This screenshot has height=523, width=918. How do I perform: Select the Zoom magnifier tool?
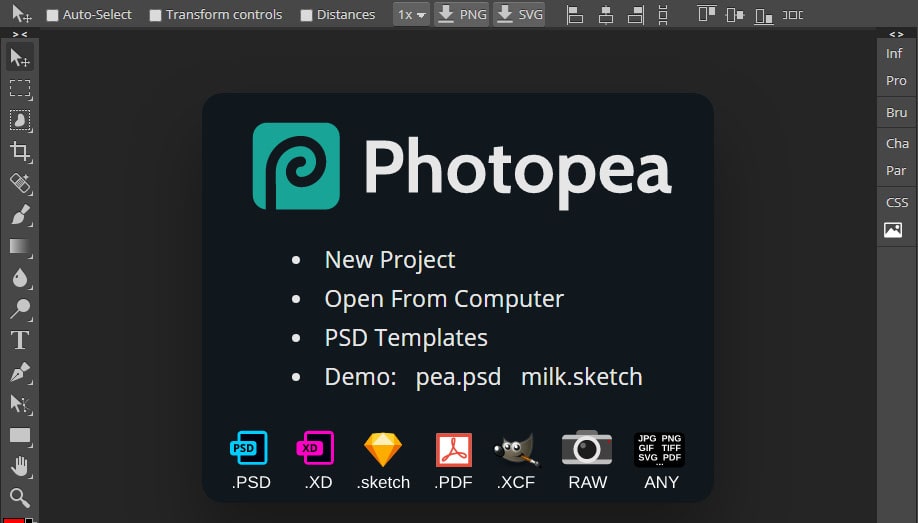(20, 498)
